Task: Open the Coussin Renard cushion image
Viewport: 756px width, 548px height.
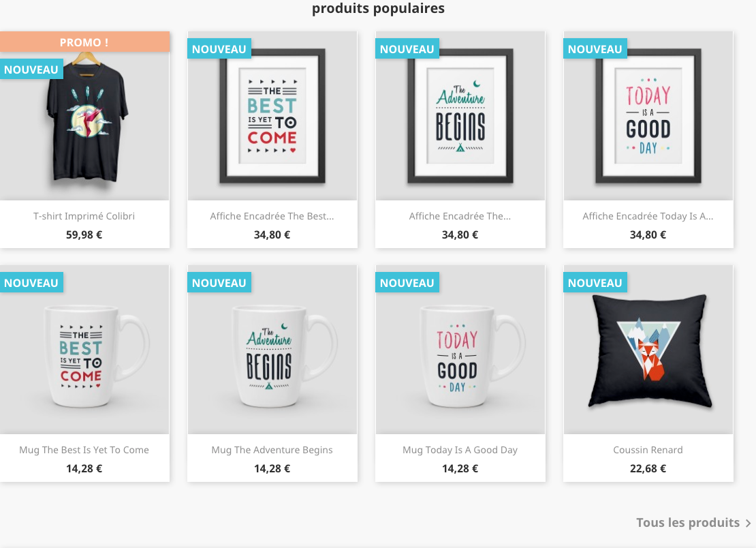Action: point(648,350)
